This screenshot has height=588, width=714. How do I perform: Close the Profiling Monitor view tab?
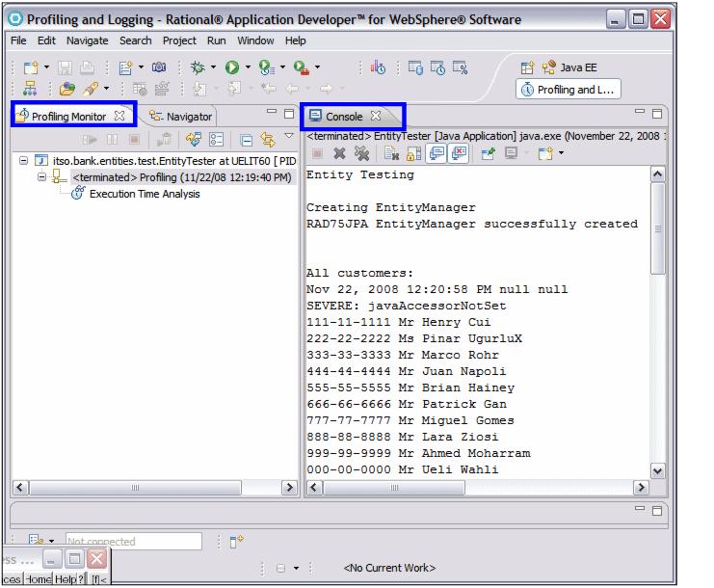[119, 116]
